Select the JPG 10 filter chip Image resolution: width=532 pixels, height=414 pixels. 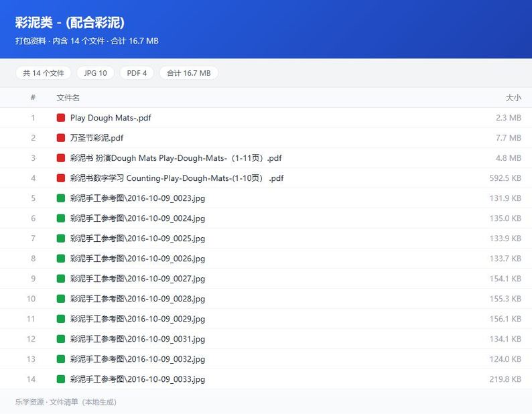(95, 73)
